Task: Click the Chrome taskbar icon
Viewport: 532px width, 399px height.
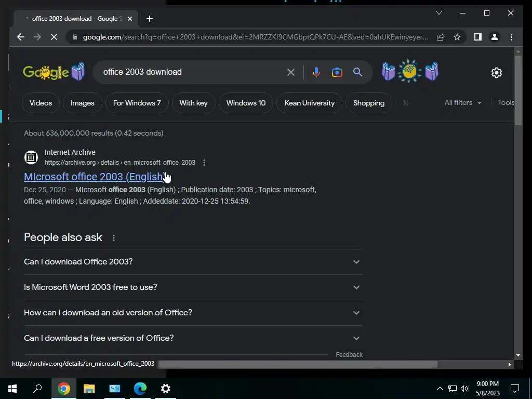Action: 64,389
